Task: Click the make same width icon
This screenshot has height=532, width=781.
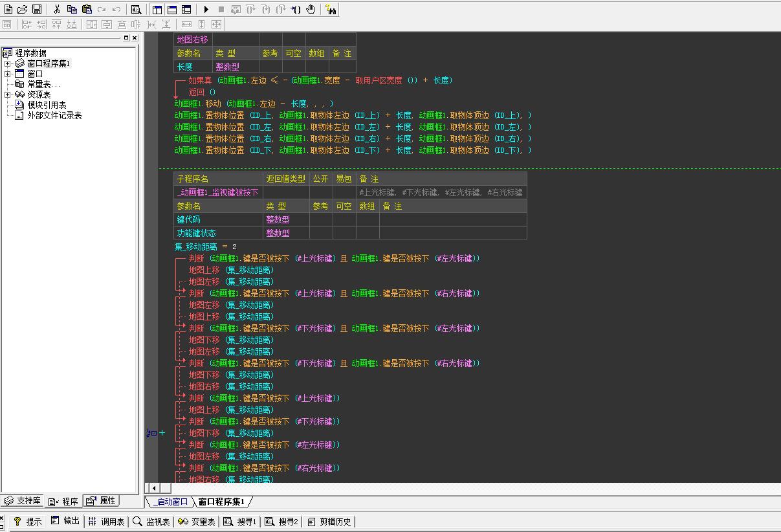Action: (x=186, y=24)
